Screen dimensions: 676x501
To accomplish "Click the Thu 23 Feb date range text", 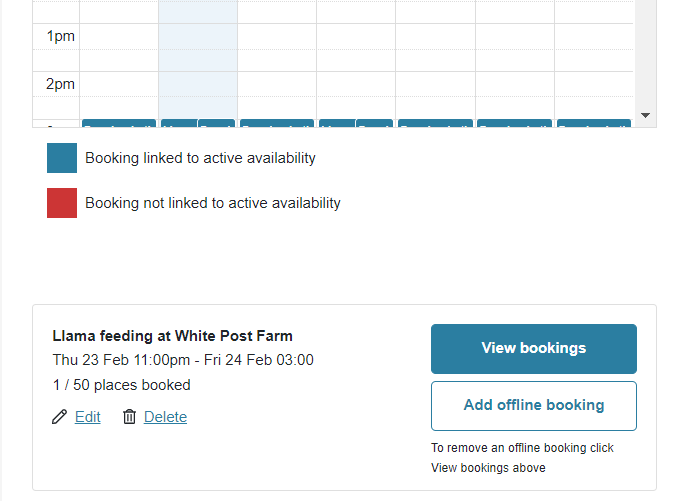I will pyautogui.click(x=183, y=360).
